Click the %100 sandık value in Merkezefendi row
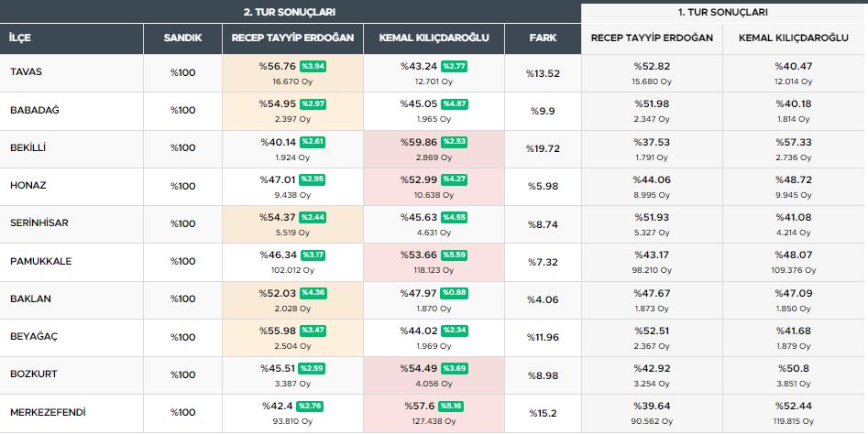 coord(182,412)
